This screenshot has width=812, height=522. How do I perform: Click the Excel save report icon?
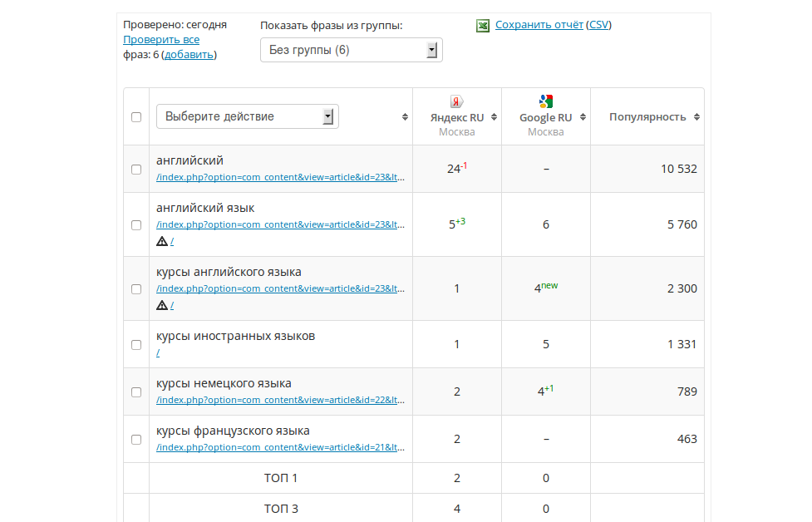(x=483, y=26)
